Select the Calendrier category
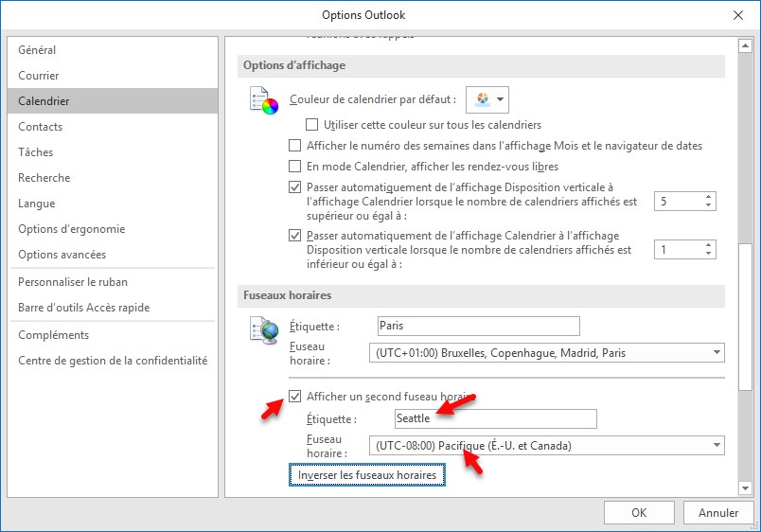This screenshot has width=761, height=532. [x=113, y=101]
